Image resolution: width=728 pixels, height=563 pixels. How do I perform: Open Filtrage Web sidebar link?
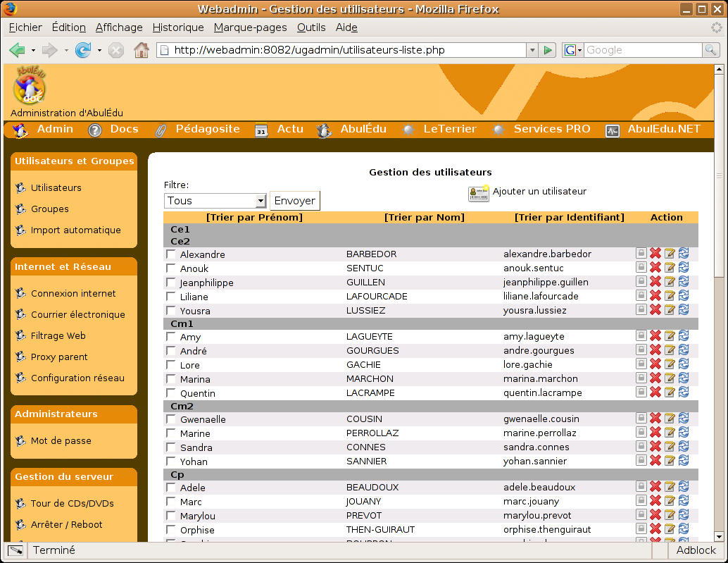[x=58, y=336]
